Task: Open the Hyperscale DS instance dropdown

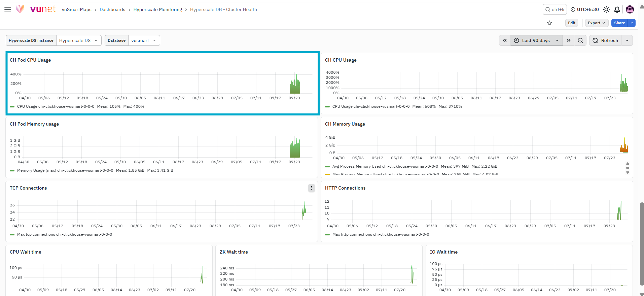Action: (79, 40)
